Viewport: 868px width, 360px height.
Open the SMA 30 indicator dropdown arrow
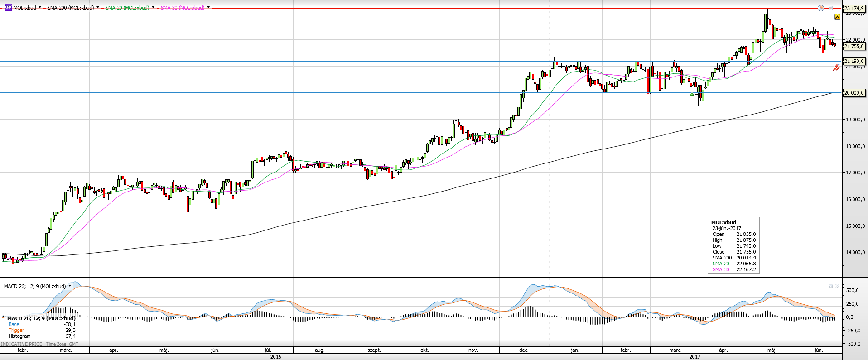pyautogui.click(x=208, y=8)
